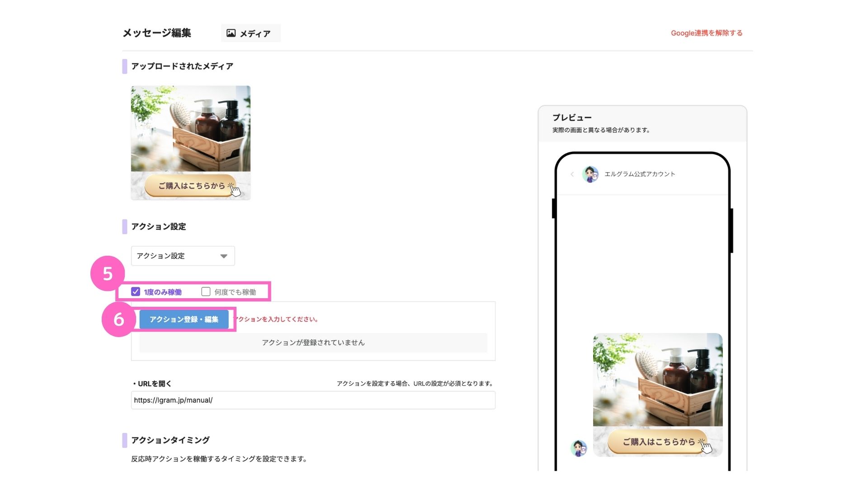Select the uploaded media product thumbnail
868x488 pixels.
pos(191,143)
